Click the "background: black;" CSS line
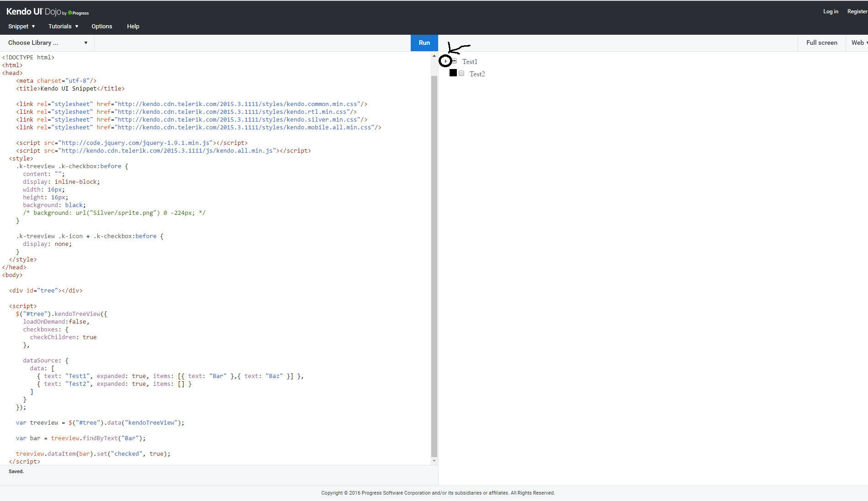The height and width of the screenshot is (501, 868). tap(54, 205)
